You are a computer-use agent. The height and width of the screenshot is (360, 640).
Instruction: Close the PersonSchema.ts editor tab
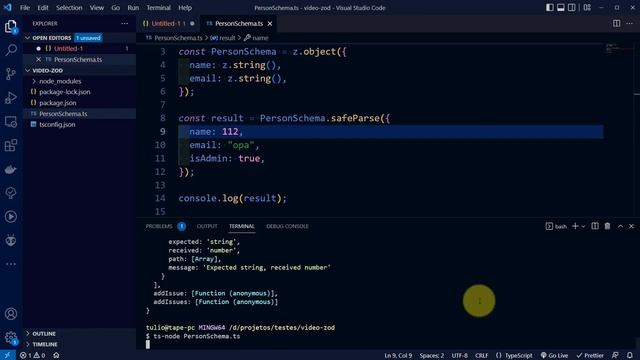tap(270, 24)
